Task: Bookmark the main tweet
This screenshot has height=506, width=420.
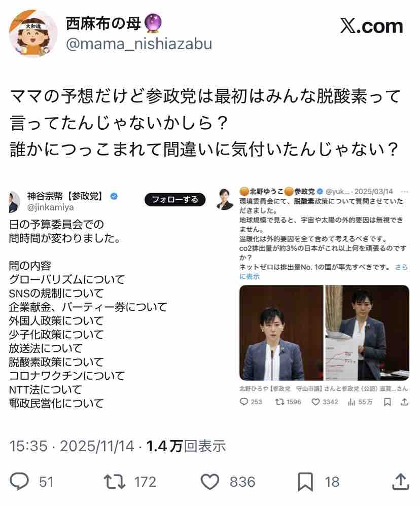Action: pos(305,482)
